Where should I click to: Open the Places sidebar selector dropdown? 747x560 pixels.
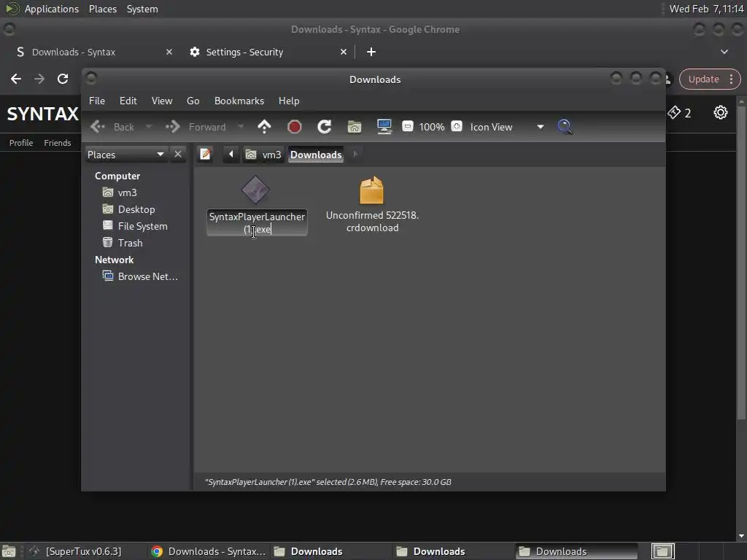click(125, 155)
